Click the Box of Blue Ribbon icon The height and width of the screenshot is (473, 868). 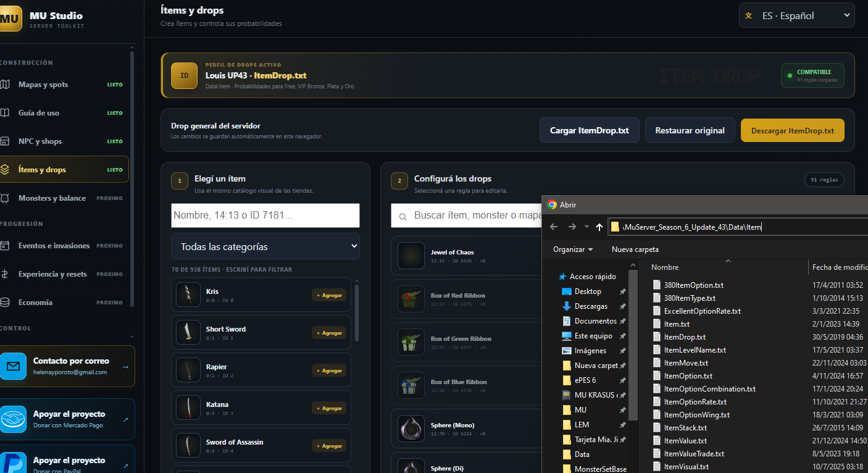click(411, 385)
